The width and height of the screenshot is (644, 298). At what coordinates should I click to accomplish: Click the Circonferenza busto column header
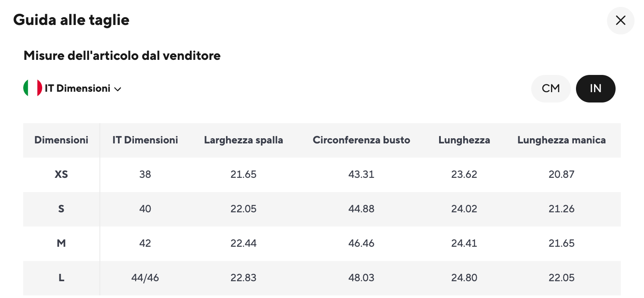click(361, 140)
